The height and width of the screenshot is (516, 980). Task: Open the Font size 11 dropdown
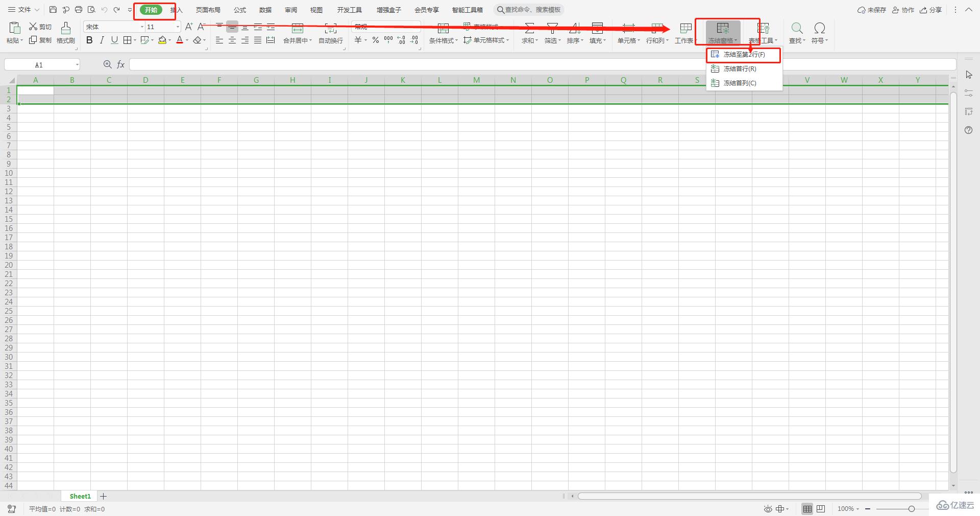click(x=178, y=27)
